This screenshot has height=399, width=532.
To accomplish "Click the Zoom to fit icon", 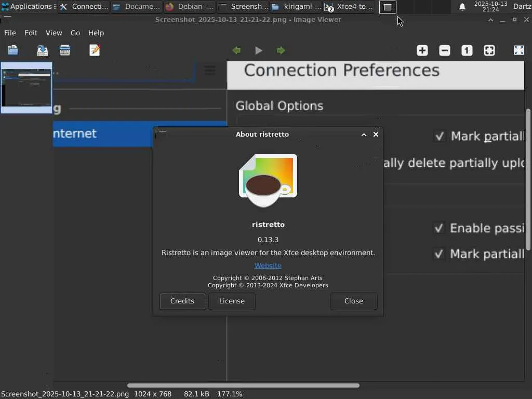I will point(489,50).
